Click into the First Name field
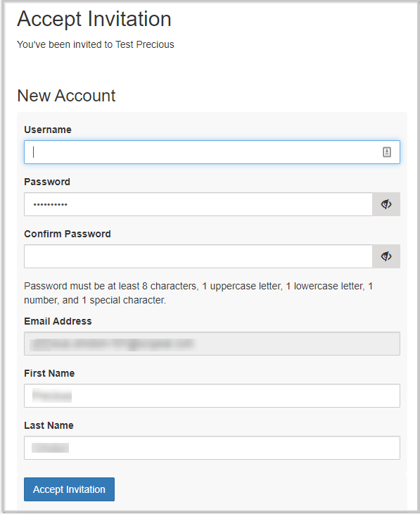 [212, 396]
